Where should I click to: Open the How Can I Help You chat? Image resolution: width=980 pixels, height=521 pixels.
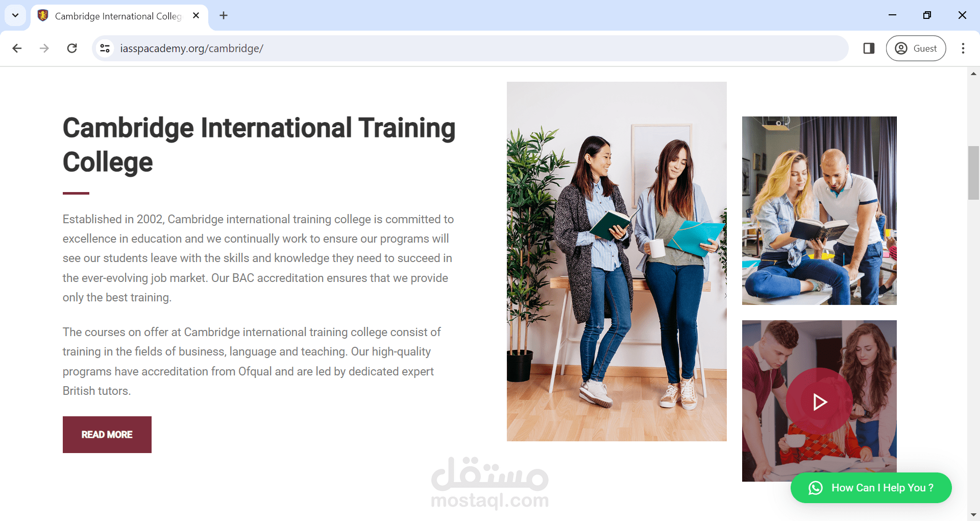pos(871,487)
